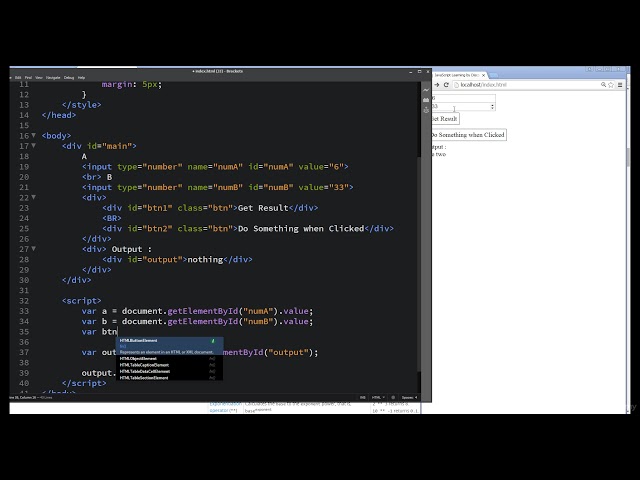Choose HTMLTableSectionElement from the code hints list

170,378
